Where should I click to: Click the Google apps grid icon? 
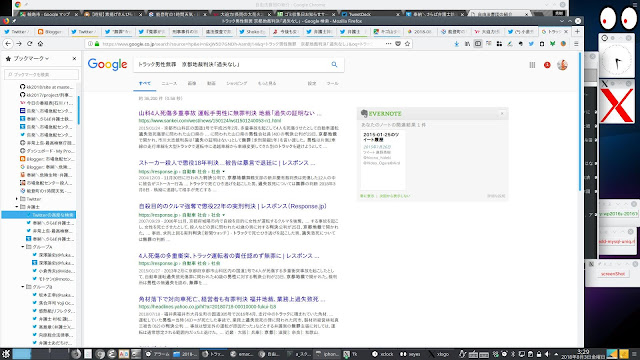(x=532, y=65)
